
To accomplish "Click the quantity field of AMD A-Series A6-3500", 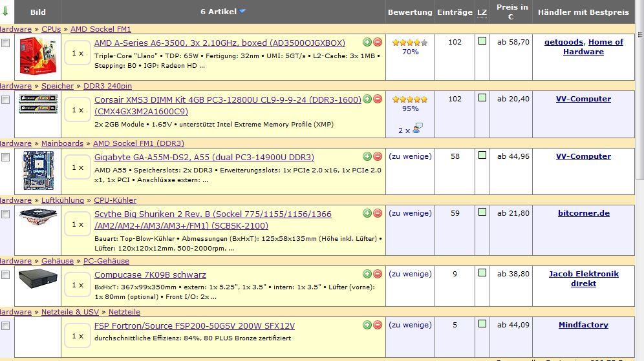I will [x=78, y=53].
